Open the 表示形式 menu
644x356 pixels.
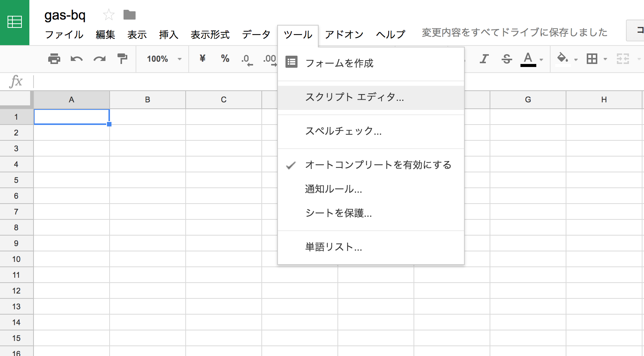tap(210, 35)
